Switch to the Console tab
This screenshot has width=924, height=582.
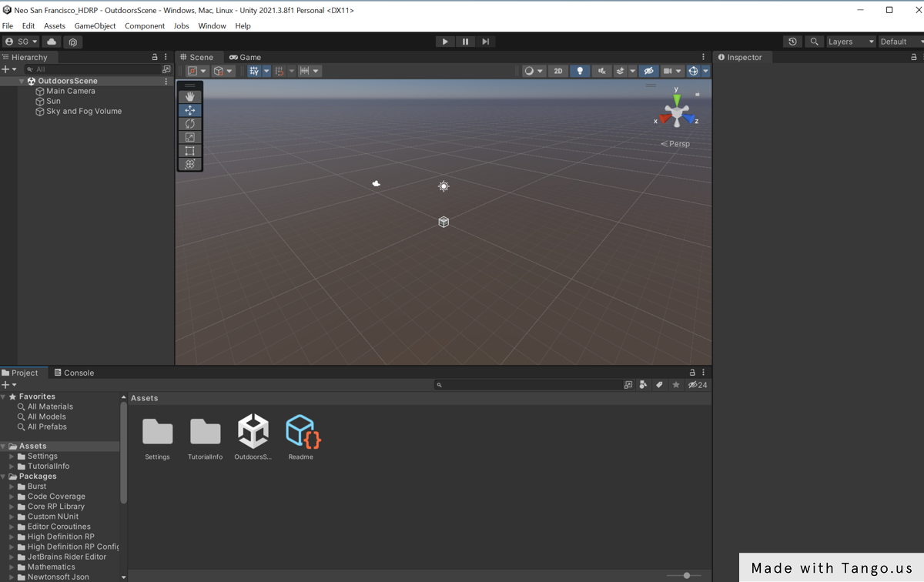point(74,373)
